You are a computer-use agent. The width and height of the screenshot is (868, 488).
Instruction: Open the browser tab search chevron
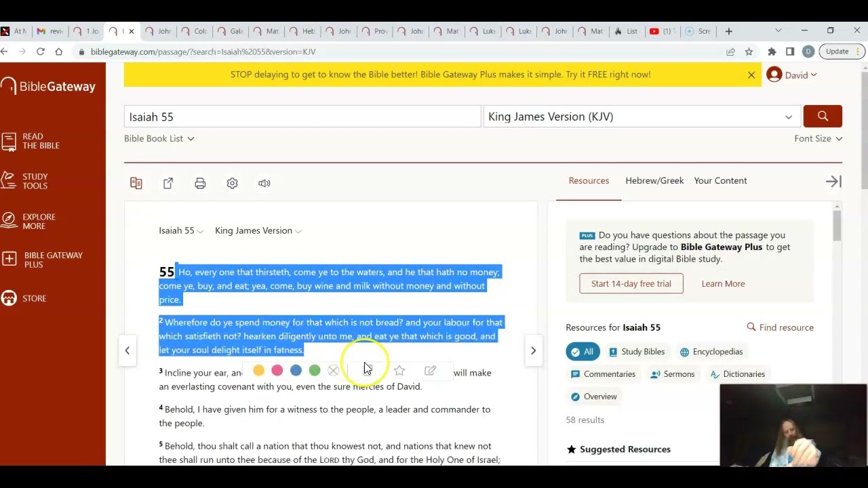[778, 30]
